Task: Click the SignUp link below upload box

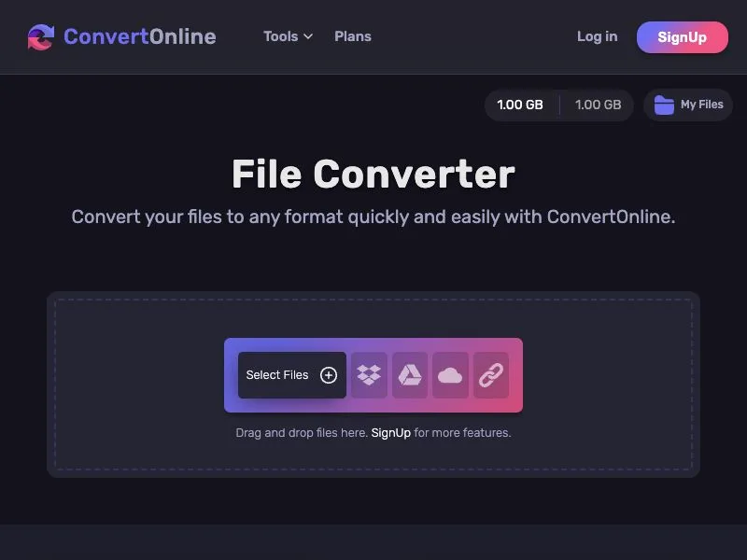Action: tap(390, 433)
